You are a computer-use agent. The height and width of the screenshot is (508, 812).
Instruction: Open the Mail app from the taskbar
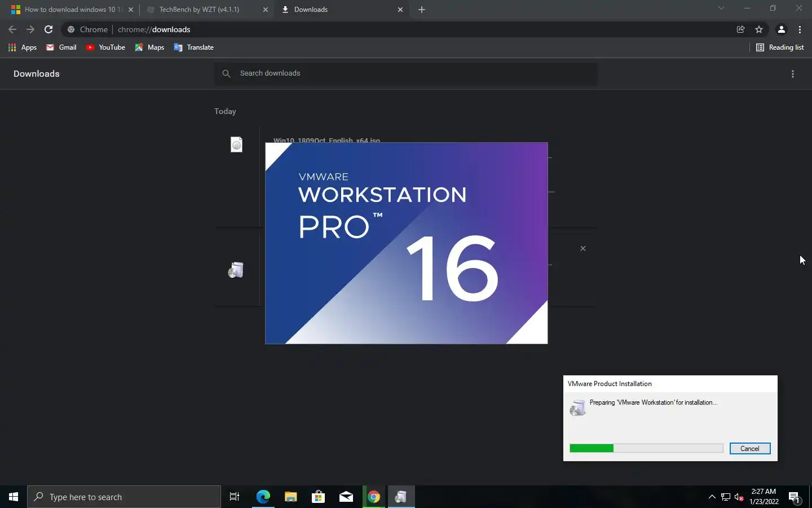[346, 497]
